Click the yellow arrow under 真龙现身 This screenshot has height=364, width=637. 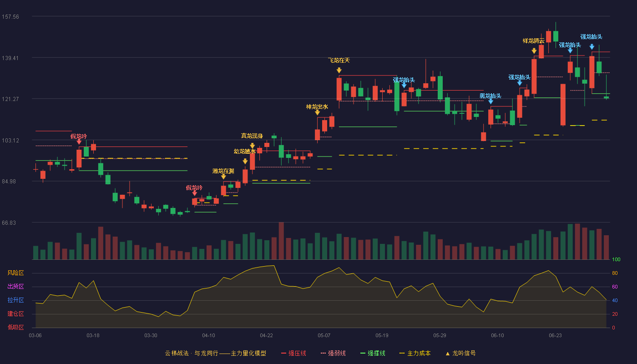tap(252, 146)
